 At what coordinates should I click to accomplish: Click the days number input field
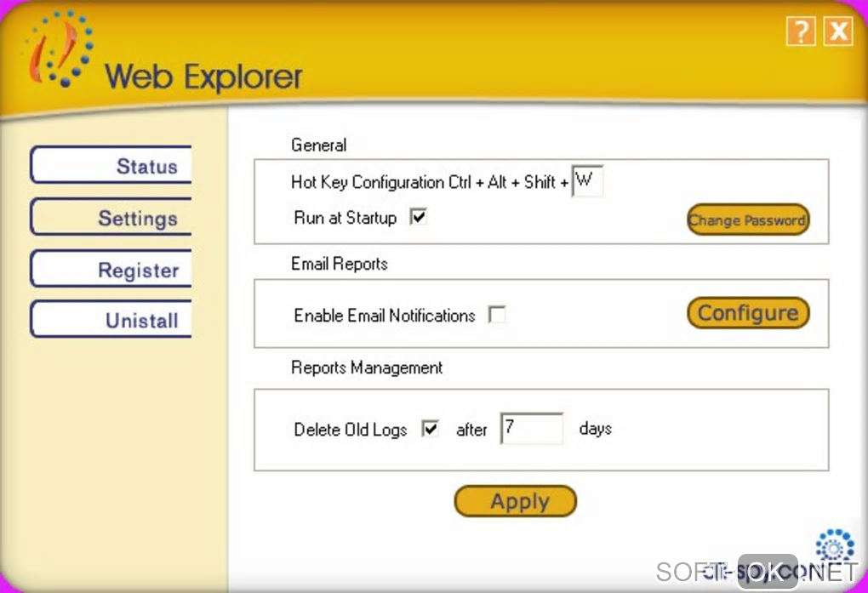coord(532,428)
